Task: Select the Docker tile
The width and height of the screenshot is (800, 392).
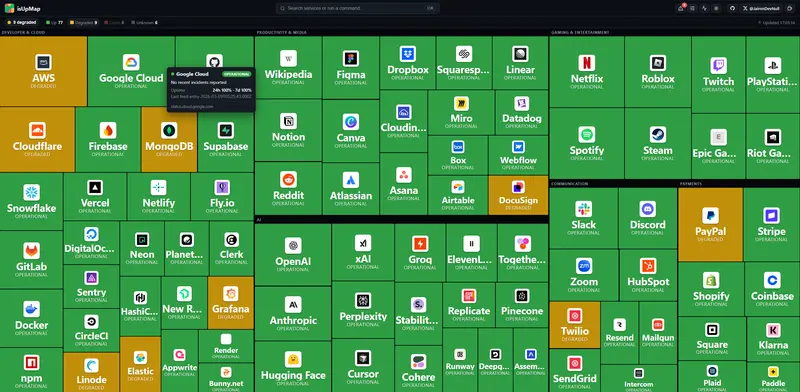Action: click(x=31, y=318)
